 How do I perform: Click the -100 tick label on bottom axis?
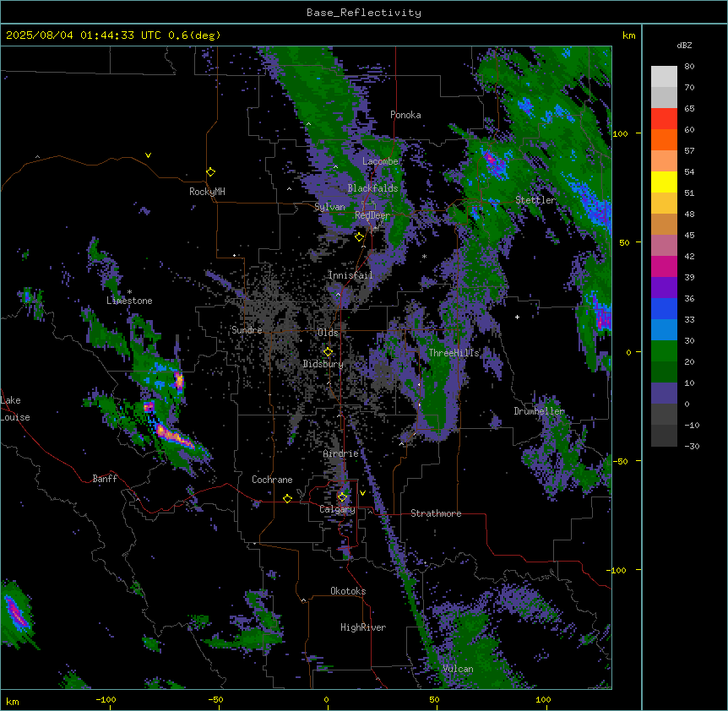[x=106, y=699]
